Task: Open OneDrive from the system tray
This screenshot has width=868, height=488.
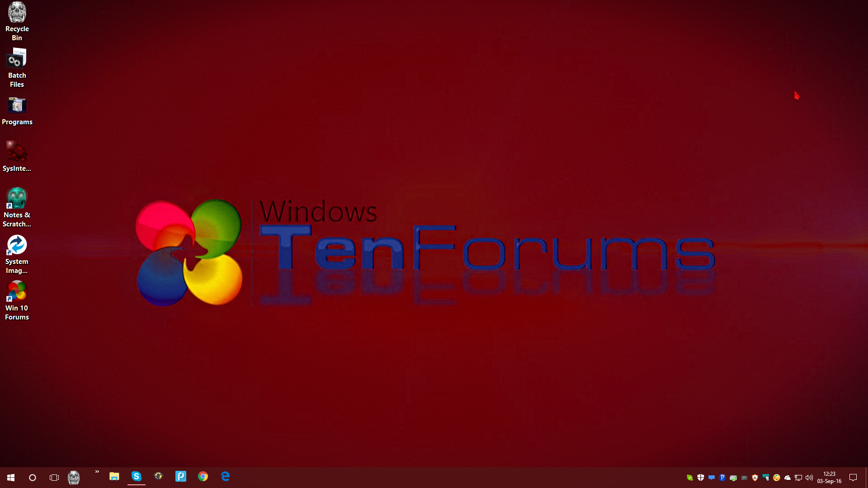Action: click(x=788, y=478)
